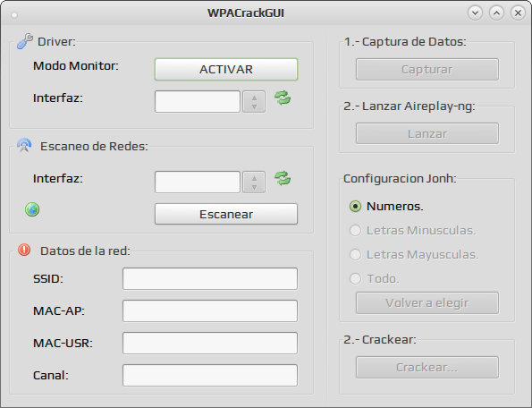The width and height of the screenshot is (532, 408).
Task: Click the Lanzar button
Action: tap(427, 133)
